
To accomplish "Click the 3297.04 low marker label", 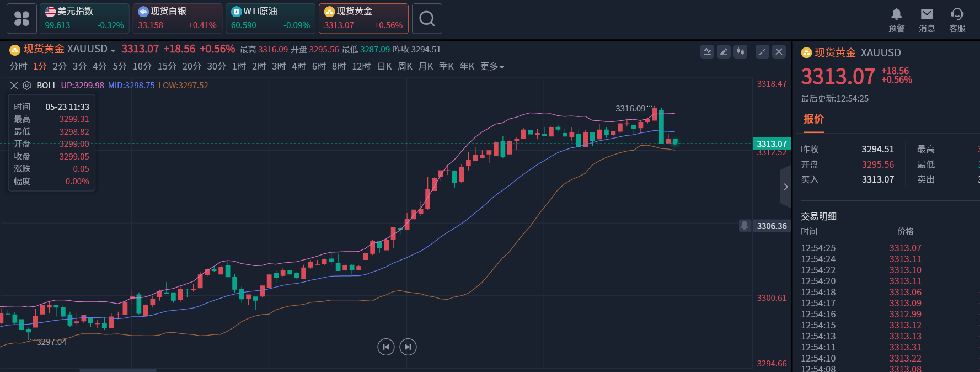I will pyautogui.click(x=51, y=342).
